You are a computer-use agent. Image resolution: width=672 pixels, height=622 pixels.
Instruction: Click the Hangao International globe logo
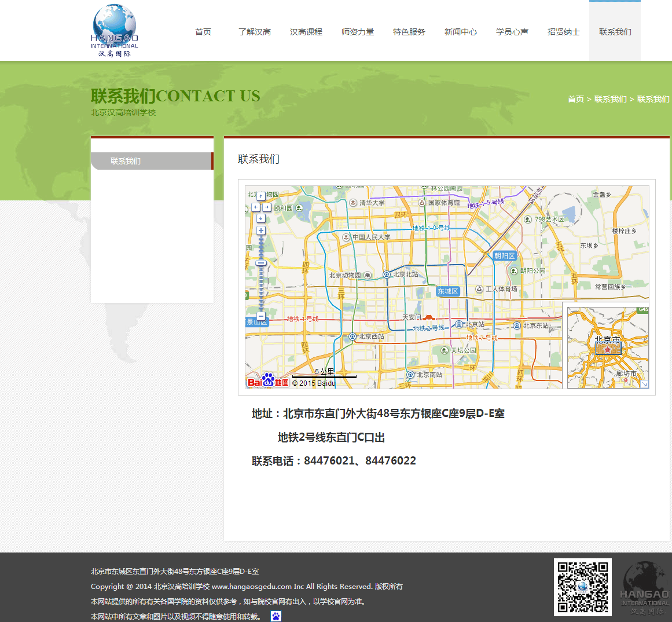(x=115, y=30)
